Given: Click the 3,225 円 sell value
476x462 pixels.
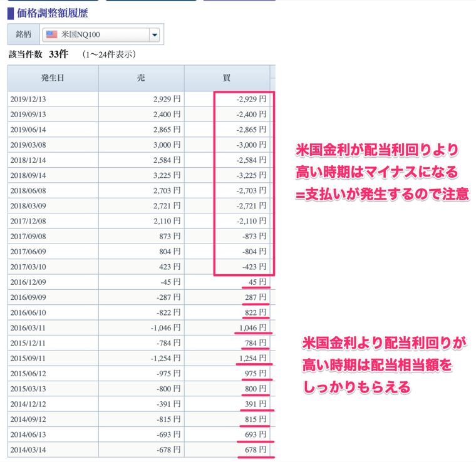Looking at the screenshot, I should [x=167, y=175].
